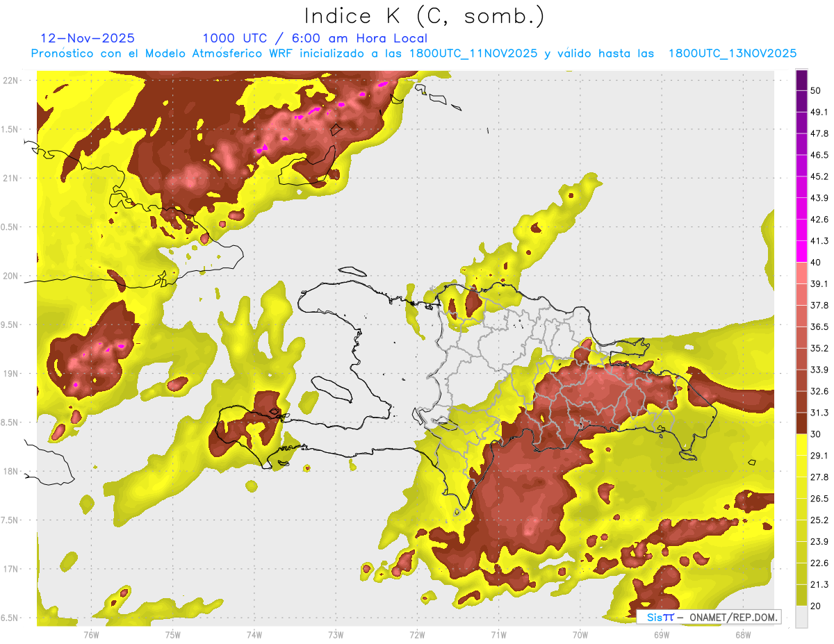Click the blue 'SisPI' logo text

pos(660,617)
